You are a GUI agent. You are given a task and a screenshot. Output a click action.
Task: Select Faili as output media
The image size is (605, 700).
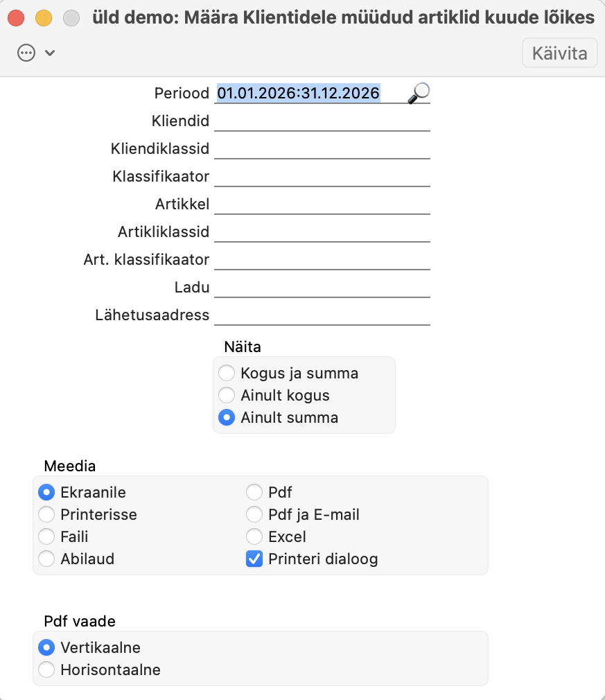coord(47,537)
